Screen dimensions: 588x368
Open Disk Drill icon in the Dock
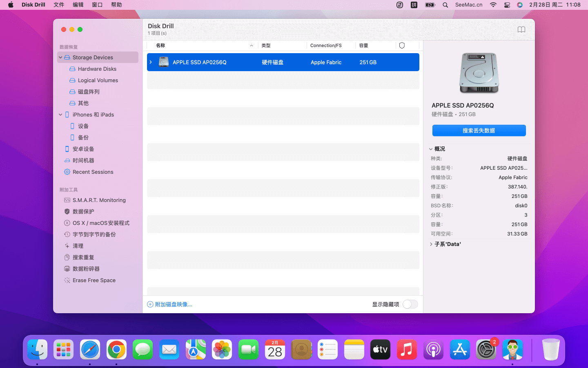tap(512, 350)
